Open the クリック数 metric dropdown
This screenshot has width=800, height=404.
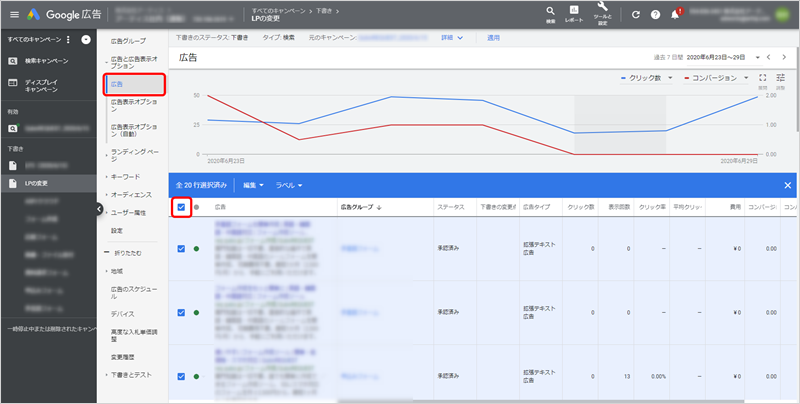[x=646, y=78]
